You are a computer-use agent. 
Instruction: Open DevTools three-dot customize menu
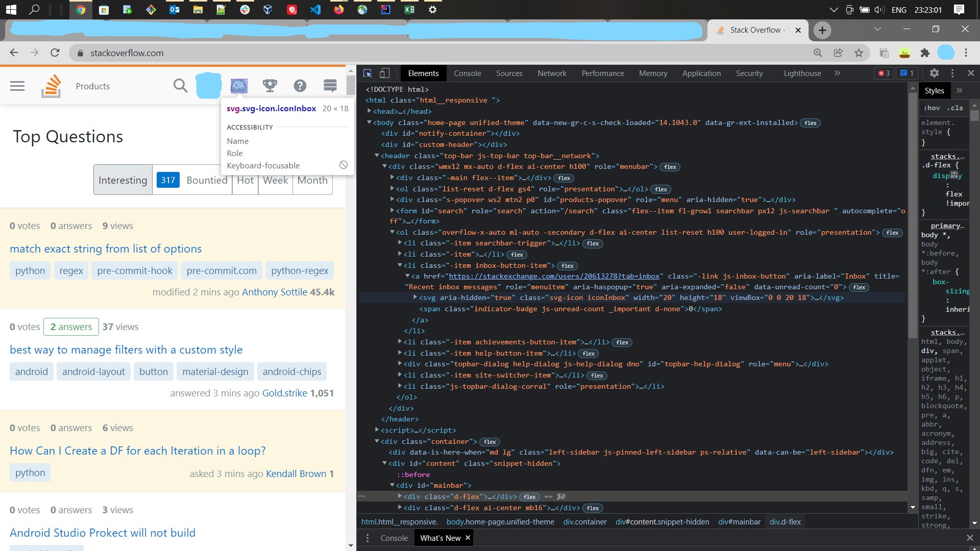(952, 73)
